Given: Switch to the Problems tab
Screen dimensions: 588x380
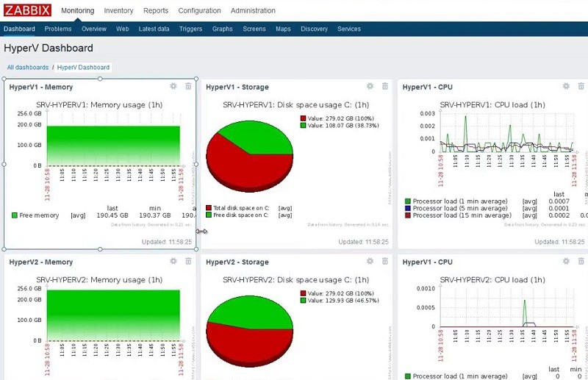Looking at the screenshot, I should click(58, 29).
